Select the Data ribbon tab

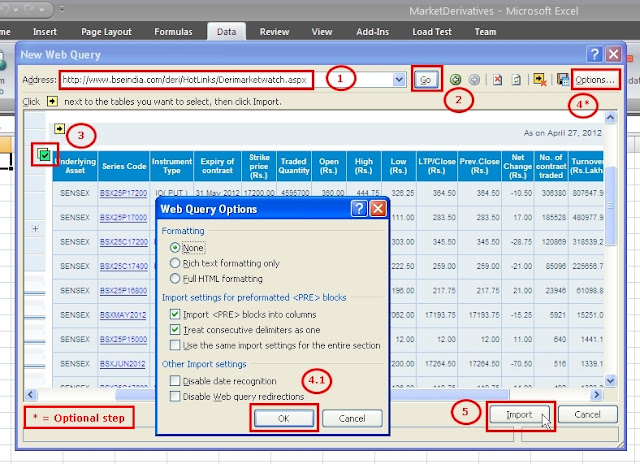226,32
